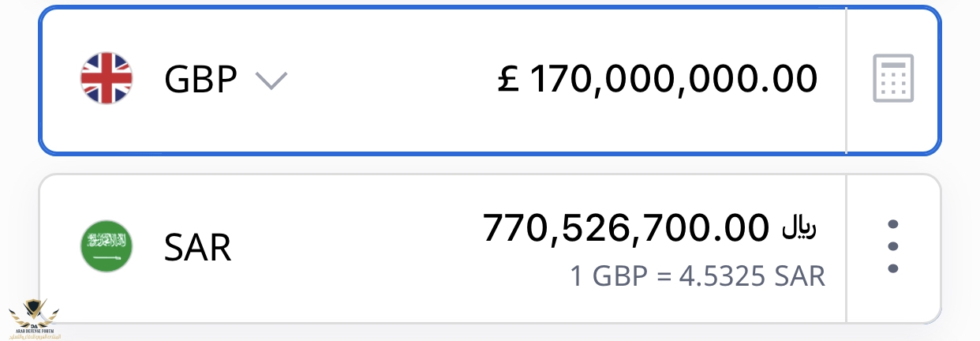The image size is (980, 341).
Task: Expand the GBP currency chevron
Action: click(x=271, y=80)
